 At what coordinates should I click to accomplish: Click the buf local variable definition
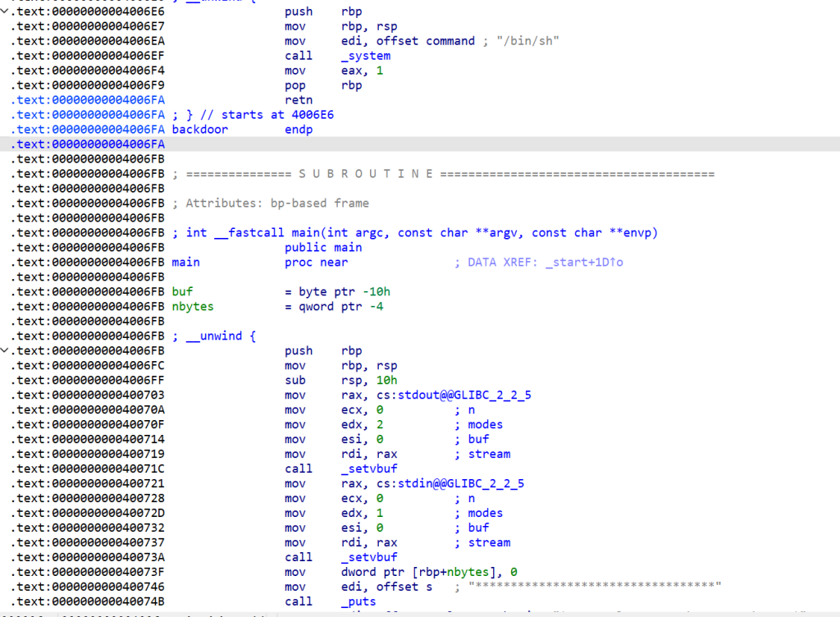tap(182, 292)
